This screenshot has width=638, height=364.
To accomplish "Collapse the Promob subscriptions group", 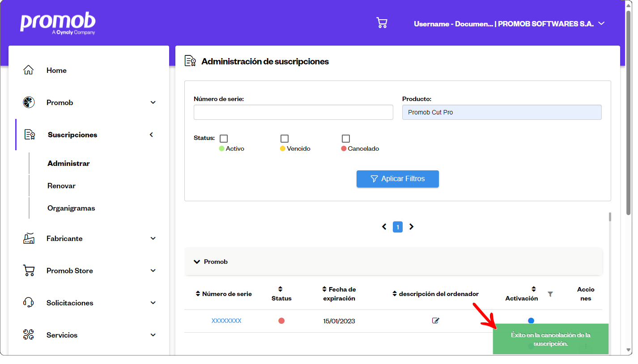I will (x=197, y=262).
